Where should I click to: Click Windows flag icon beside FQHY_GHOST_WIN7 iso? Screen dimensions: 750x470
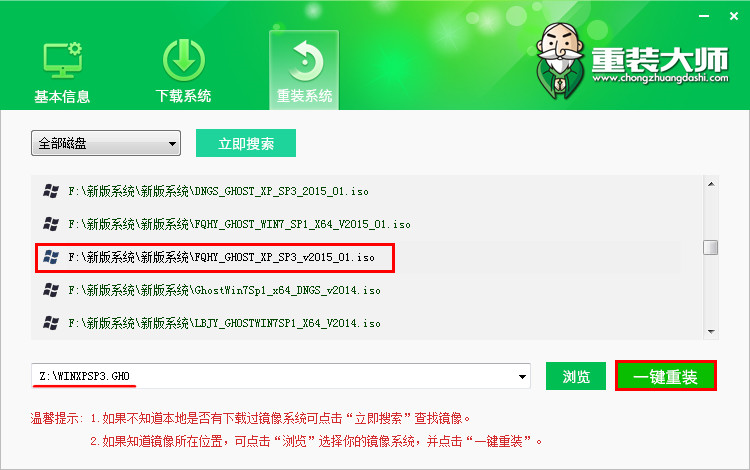(51, 224)
